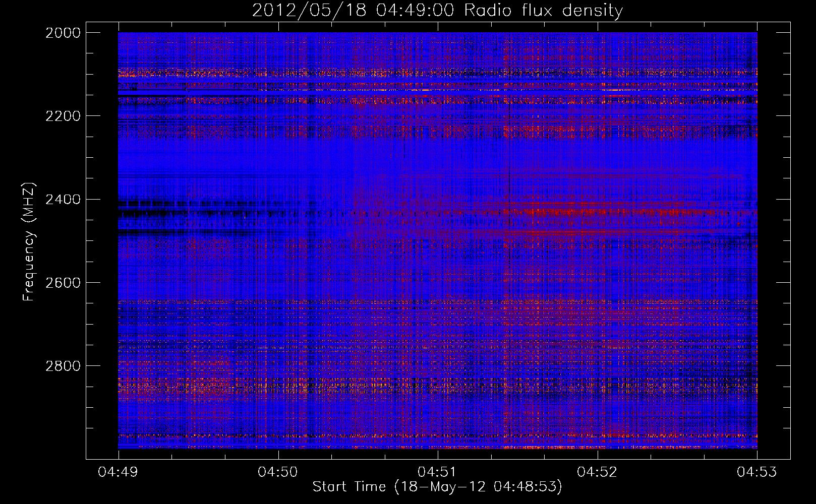Click the 04:51 time tick label

point(438,472)
